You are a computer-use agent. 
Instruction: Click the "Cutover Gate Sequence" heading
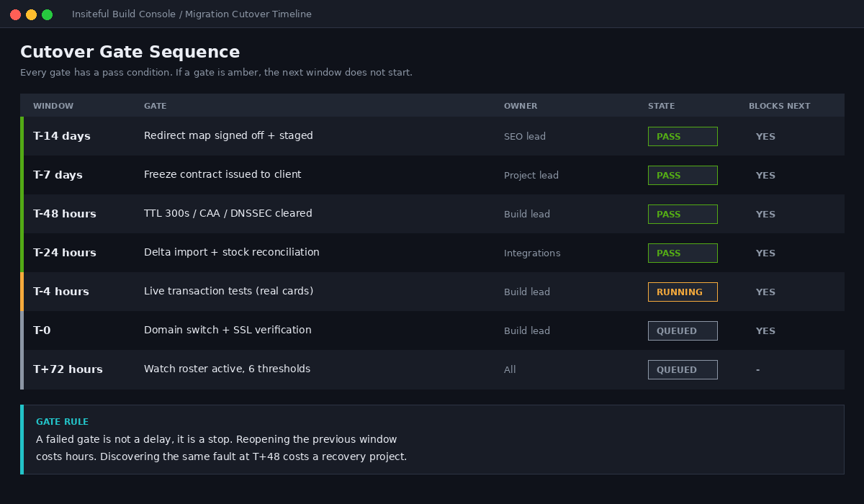[x=130, y=52]
